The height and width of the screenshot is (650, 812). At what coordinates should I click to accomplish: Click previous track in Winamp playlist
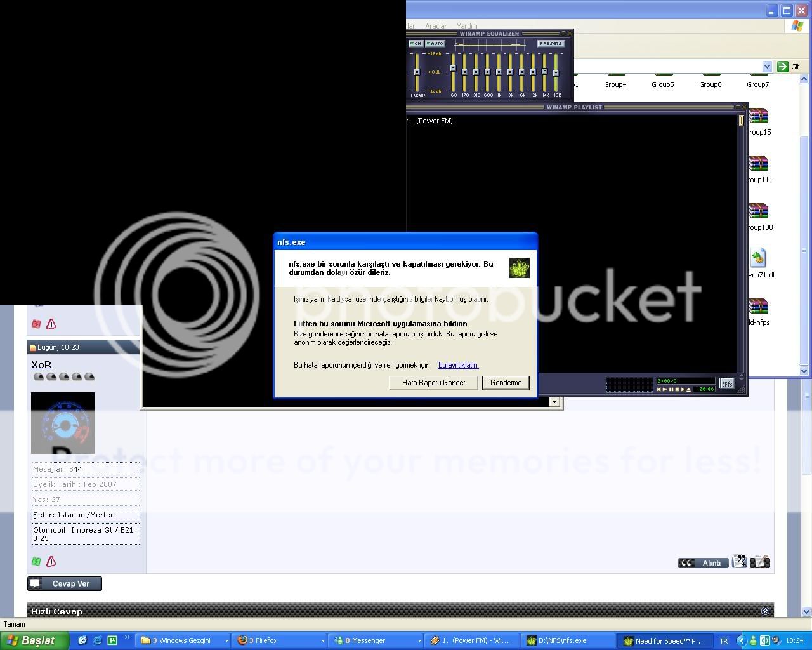[x=659, y=389]
